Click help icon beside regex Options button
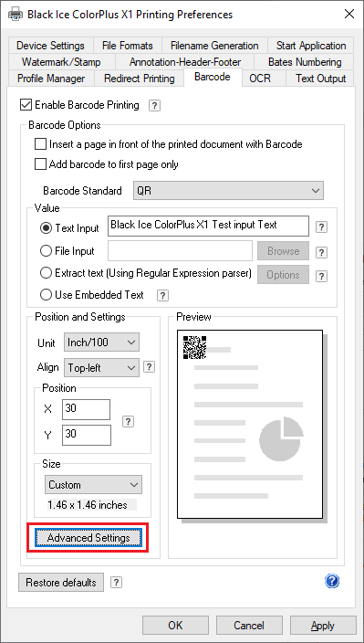 [322, 276]
